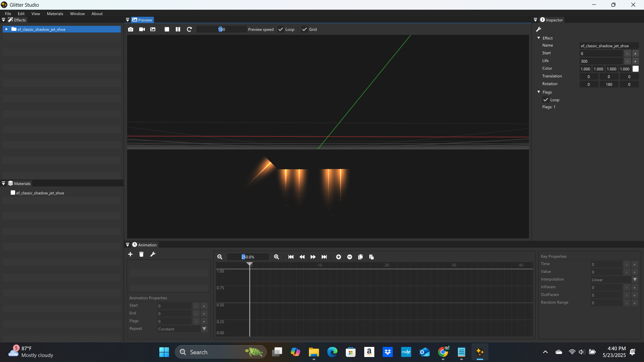This screenshot has width=644, height=362.
Task: Toggle the Grid overlay off
Action: click(304, 29)
